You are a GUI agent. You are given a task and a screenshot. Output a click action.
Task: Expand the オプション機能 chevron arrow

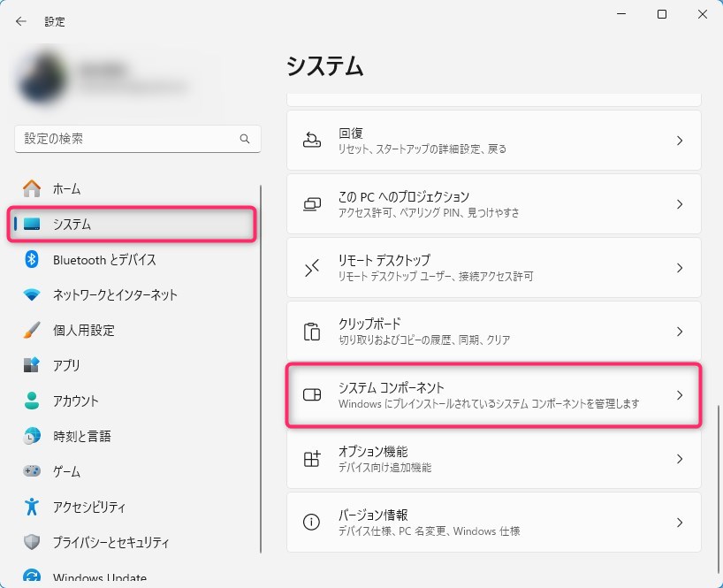tap(679, 459)
